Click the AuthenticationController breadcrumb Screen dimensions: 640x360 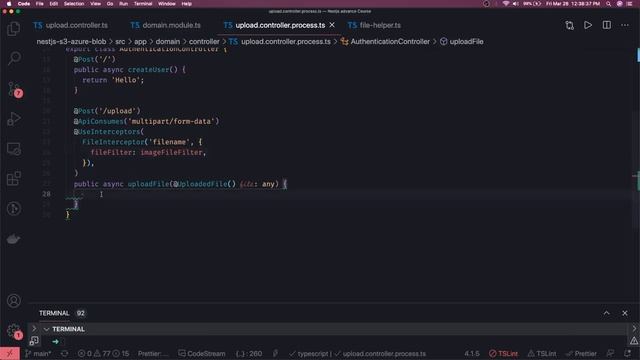click(x=385, y=42)
